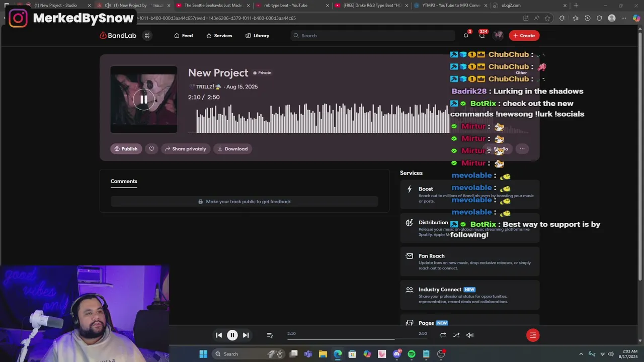Show hidden system tray icons
644x362 pixels.
(581, 354)
